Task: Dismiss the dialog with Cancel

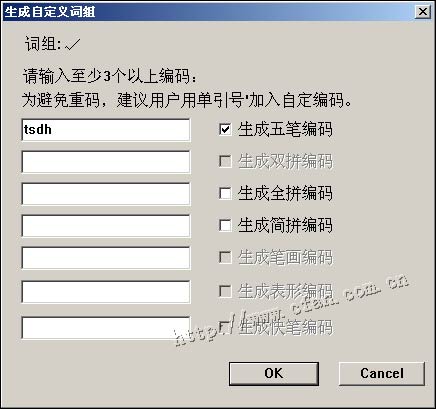Action: tap(382, 374)
